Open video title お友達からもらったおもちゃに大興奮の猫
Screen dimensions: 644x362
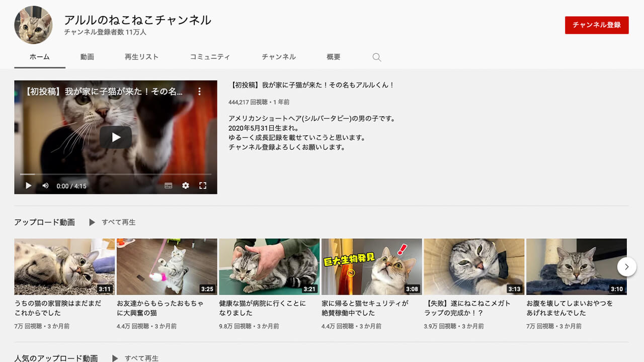pos(160,308)
